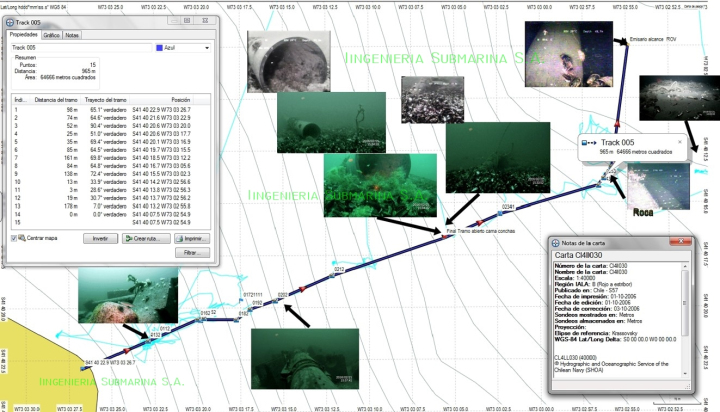This screenshot has height=412, width=720.
Task: Switch to the Gráfico tab
Action: (51, 35)
